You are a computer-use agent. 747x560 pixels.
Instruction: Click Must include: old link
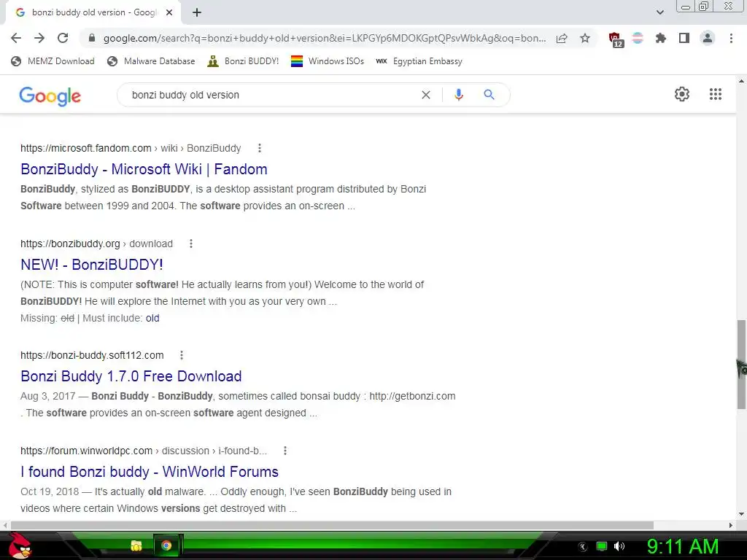[152, 318]
